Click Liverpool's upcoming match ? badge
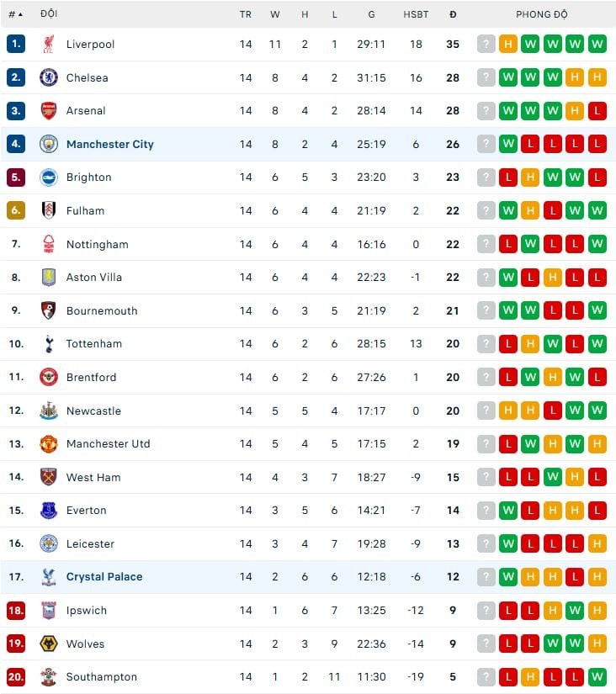 coord(486,44)
